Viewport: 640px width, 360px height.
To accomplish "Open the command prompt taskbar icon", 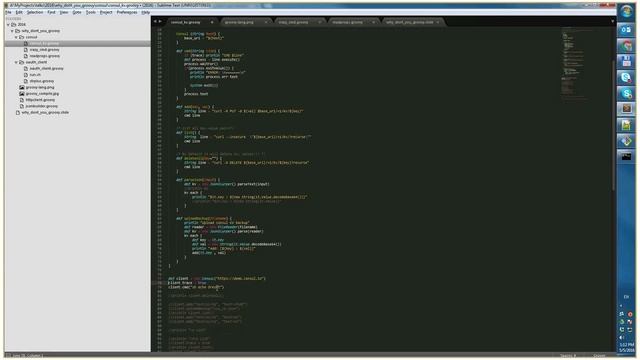I will 626,157.
